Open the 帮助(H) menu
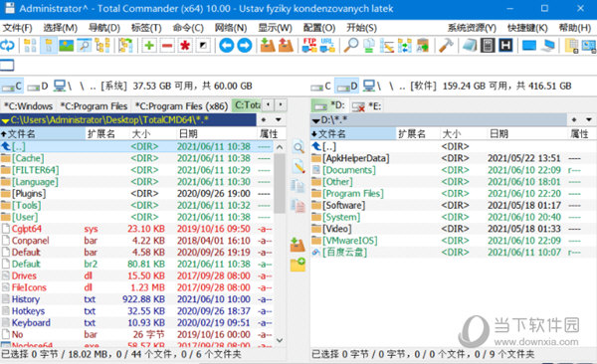This screenshot has height=364, width=597. 575,28
